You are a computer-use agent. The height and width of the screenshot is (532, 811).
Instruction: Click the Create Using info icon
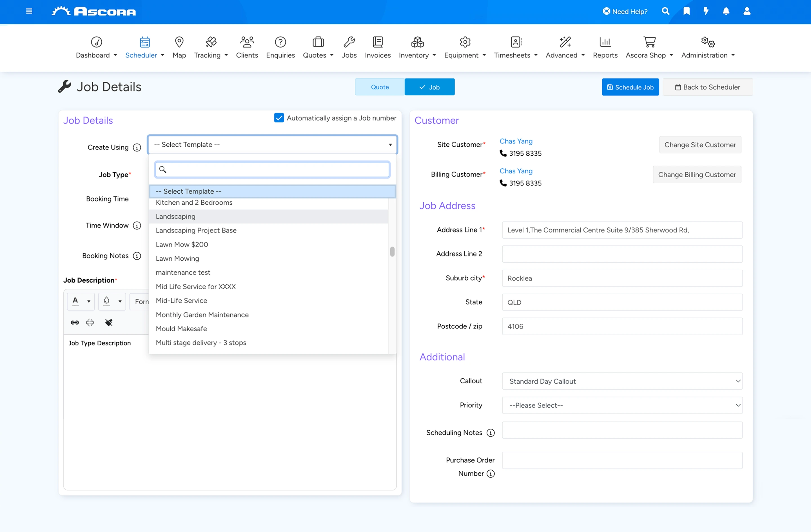click(137, 147)
